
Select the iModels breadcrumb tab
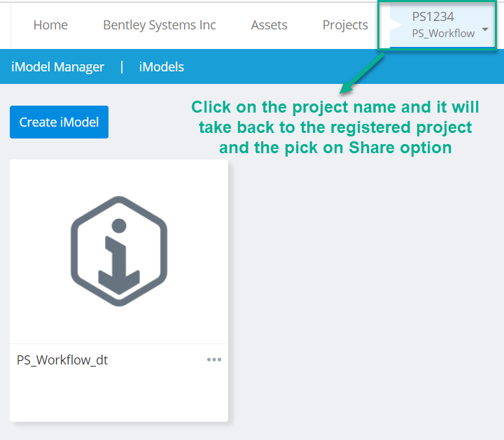(162, 66)
